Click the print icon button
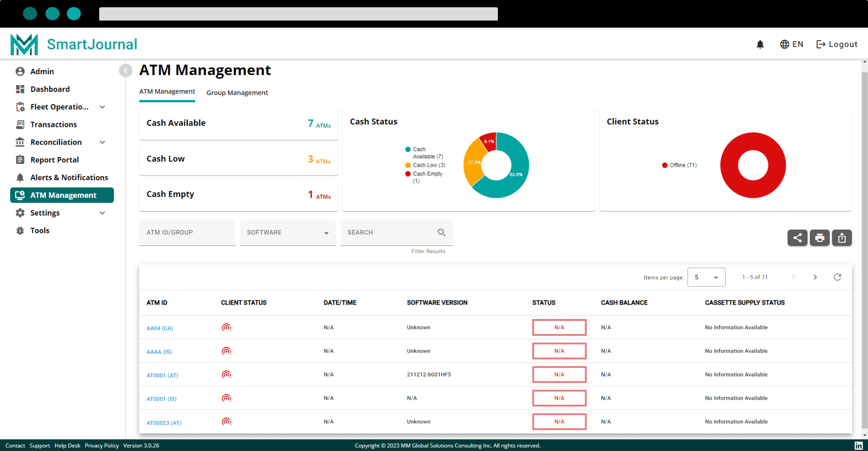Image resolution: width=868 pixels, height=451 pixels. [819, 238]
